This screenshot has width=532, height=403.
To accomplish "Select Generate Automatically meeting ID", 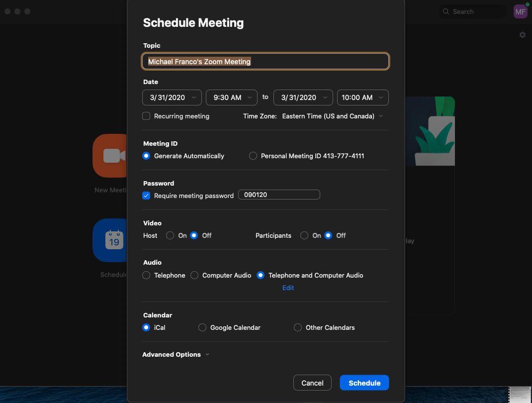I will [146, 156].
